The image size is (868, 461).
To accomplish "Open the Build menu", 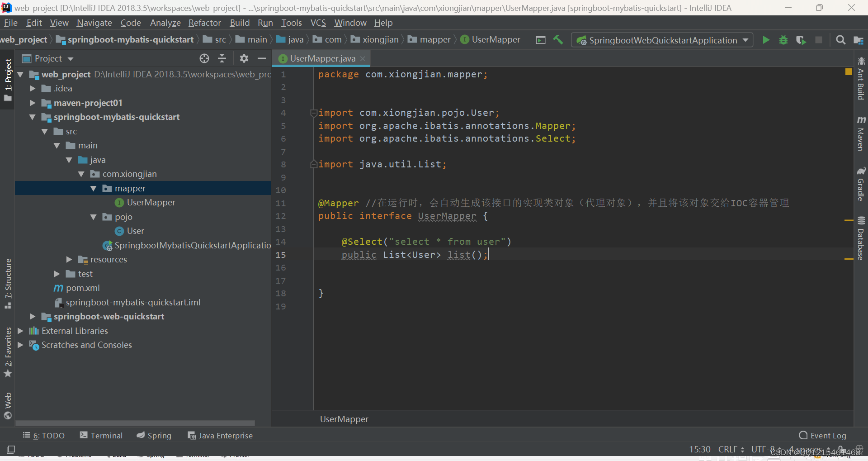I will [x=240, y=23].
